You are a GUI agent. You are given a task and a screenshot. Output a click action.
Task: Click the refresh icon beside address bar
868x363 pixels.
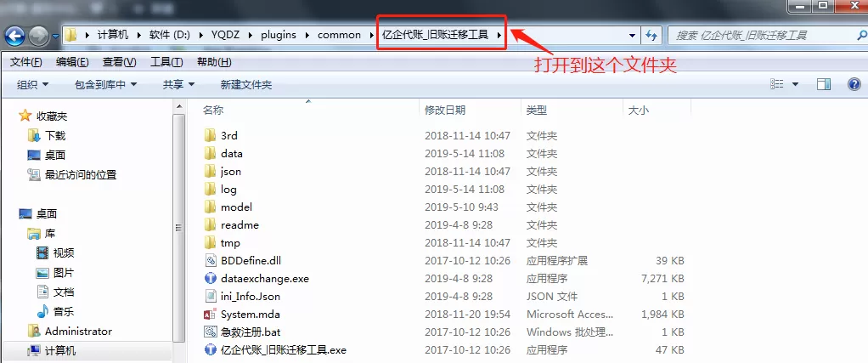(651, 36)
